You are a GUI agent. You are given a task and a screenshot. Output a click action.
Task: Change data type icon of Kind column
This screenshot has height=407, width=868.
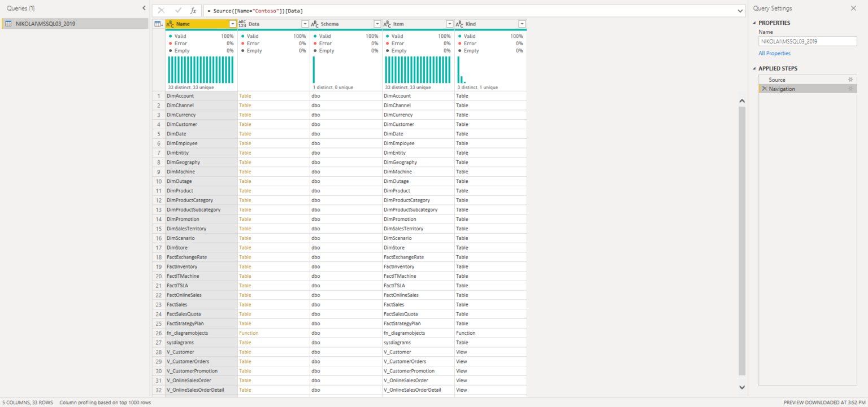(x=459, y=24)
